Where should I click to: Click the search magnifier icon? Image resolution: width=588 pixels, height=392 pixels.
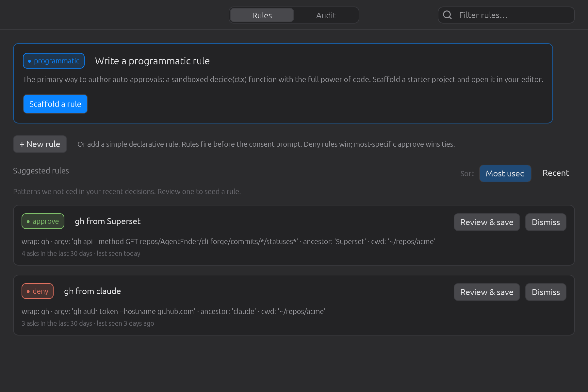click(447, 15)
